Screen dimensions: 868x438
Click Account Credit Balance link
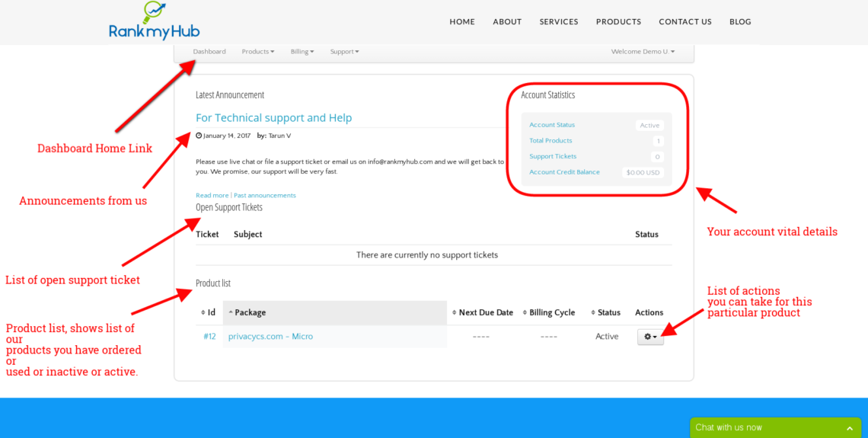click(564, 172)
